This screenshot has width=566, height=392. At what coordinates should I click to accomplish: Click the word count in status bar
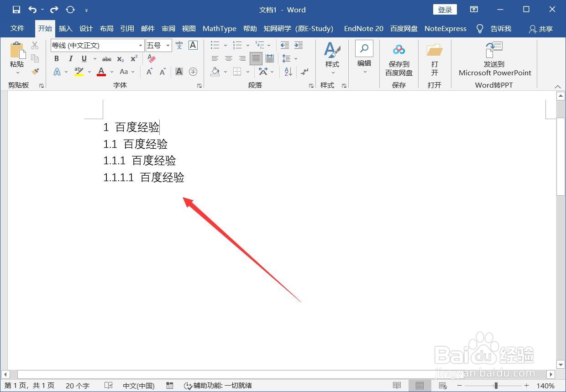pyautogui.click(x=78, y=385)
